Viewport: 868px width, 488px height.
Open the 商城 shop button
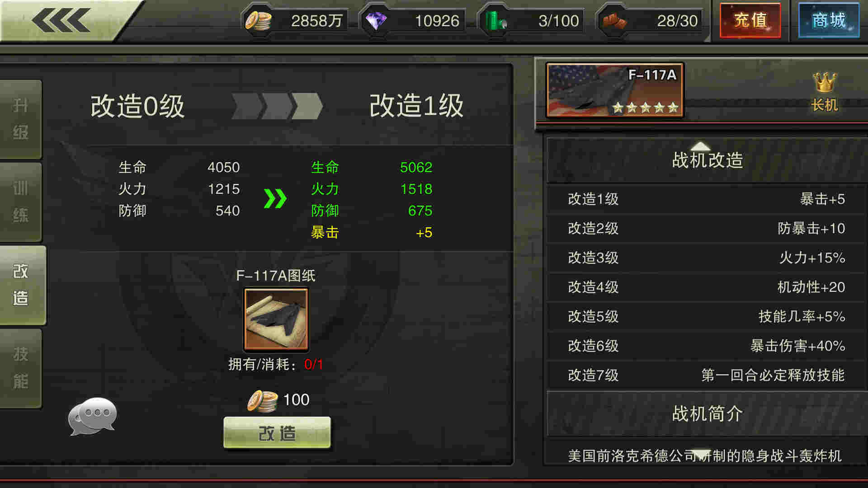(x=829, y=20)
